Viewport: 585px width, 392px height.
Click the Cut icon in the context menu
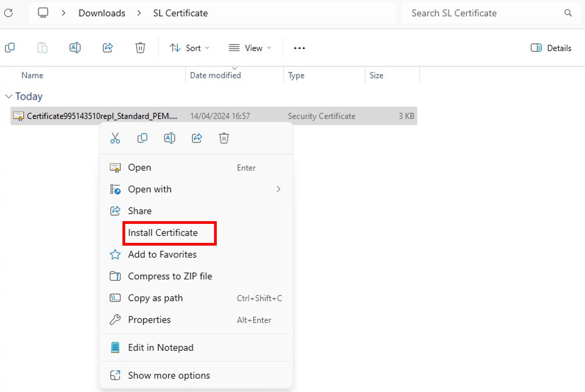tap(115, 138)
